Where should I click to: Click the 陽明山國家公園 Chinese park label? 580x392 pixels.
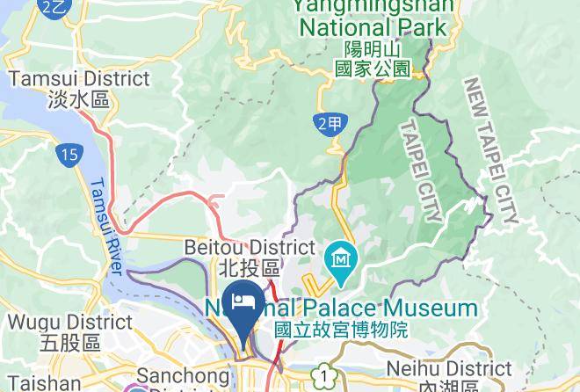click(373, 59)
